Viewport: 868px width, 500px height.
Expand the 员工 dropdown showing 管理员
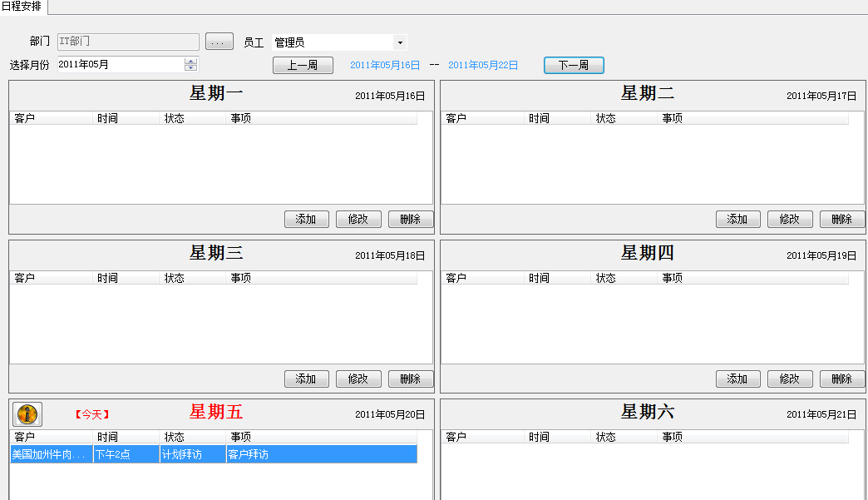pos(400,42)
